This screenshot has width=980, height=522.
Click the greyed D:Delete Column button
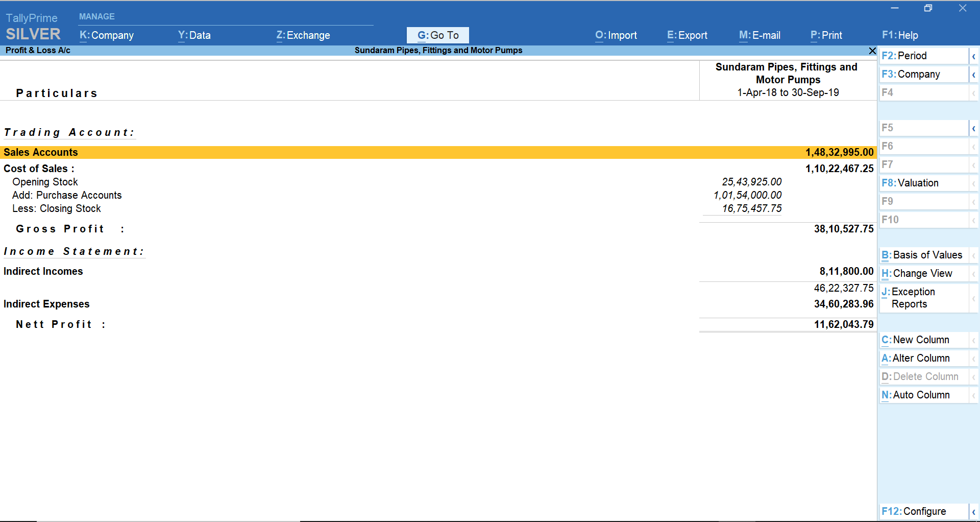[x=924, y=376]
